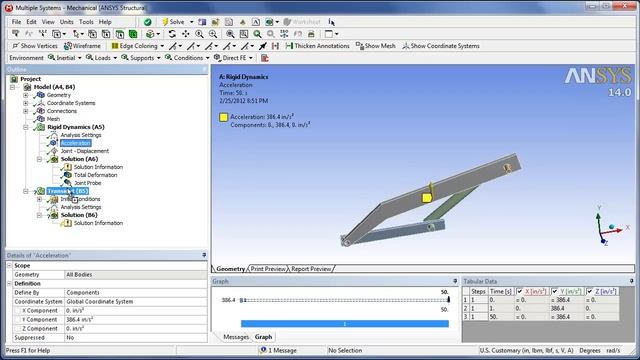Switch to the Print Preview tab
Screen dimensions: 640x360
(268, 269)
